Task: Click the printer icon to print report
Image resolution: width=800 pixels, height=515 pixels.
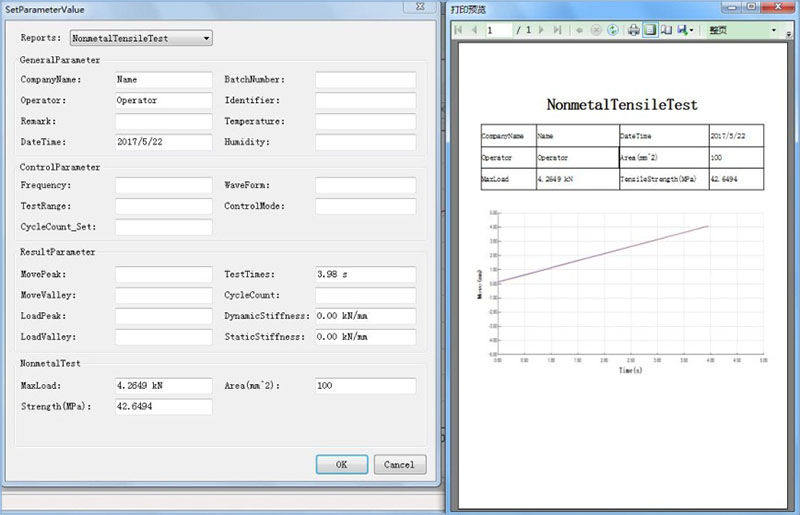Action: 634,30
